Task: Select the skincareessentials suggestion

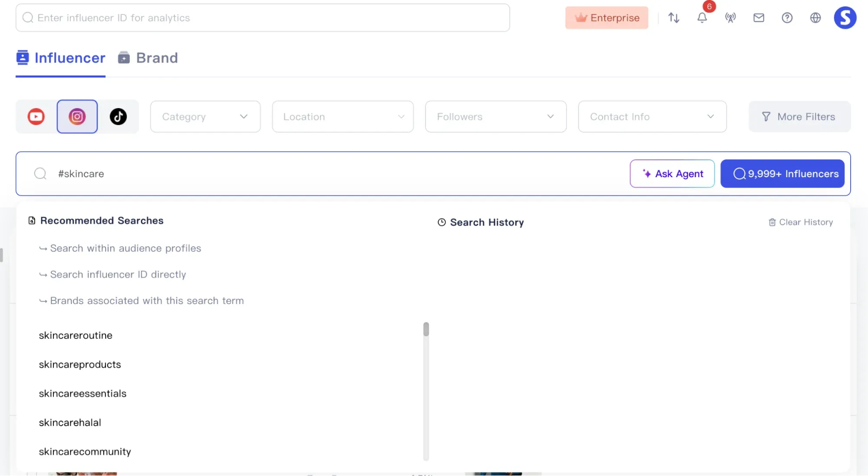Action: (83, 393)
